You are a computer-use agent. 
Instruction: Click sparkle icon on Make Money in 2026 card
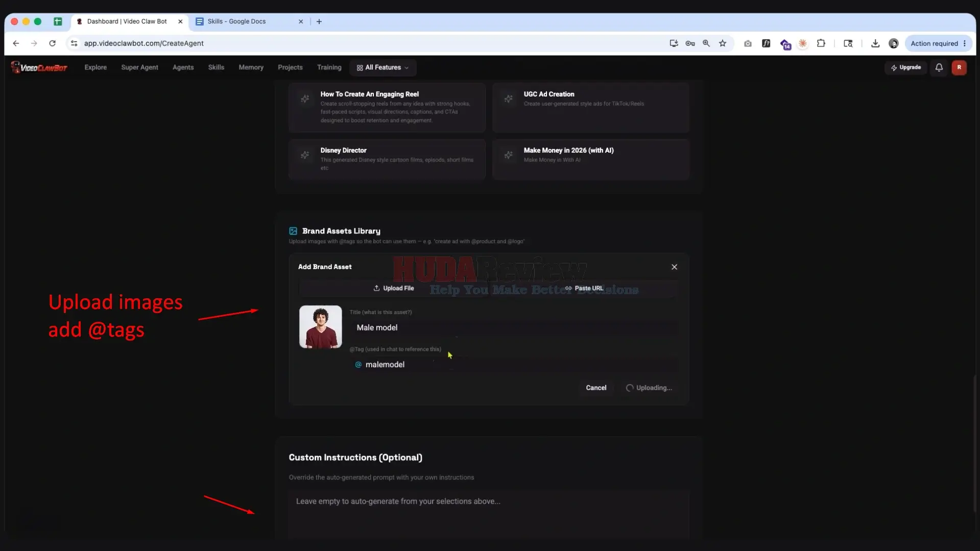click(x=508, y=155)
